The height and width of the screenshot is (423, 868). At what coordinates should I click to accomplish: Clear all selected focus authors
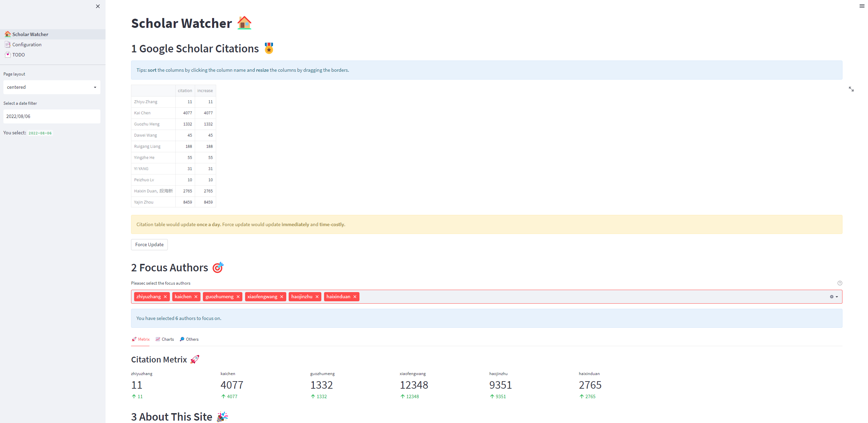coord(831,297)
